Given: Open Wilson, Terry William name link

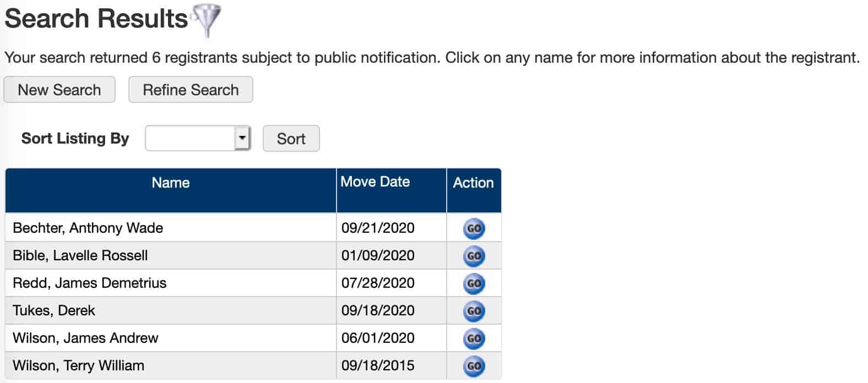Looking at the screenshot, I should pyautogui.click(x=79, y=365).
